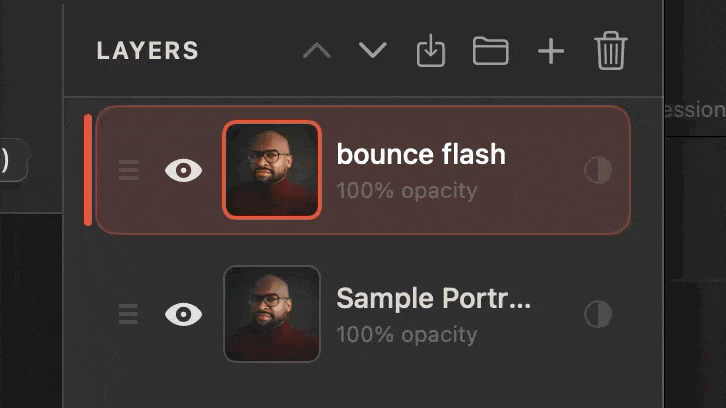Create a new layer group folder

point(490,51)
